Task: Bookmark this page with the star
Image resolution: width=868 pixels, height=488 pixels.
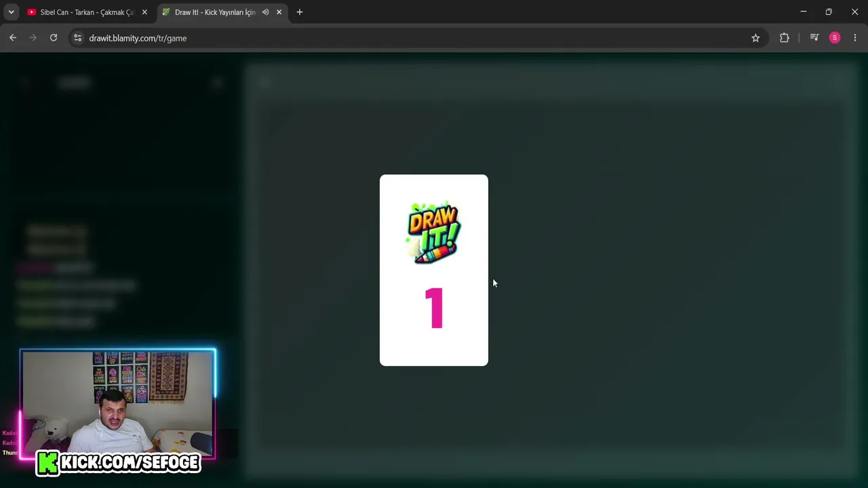Action: point(755,38)
